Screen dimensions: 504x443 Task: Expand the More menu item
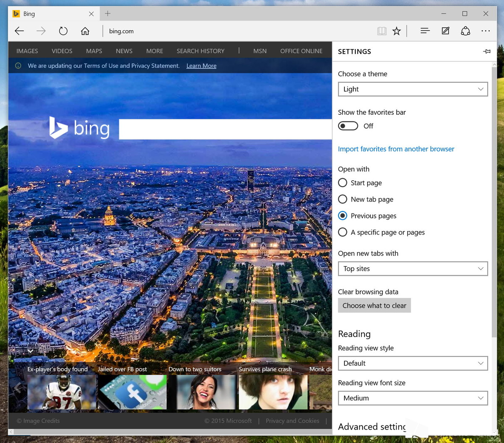155,51
